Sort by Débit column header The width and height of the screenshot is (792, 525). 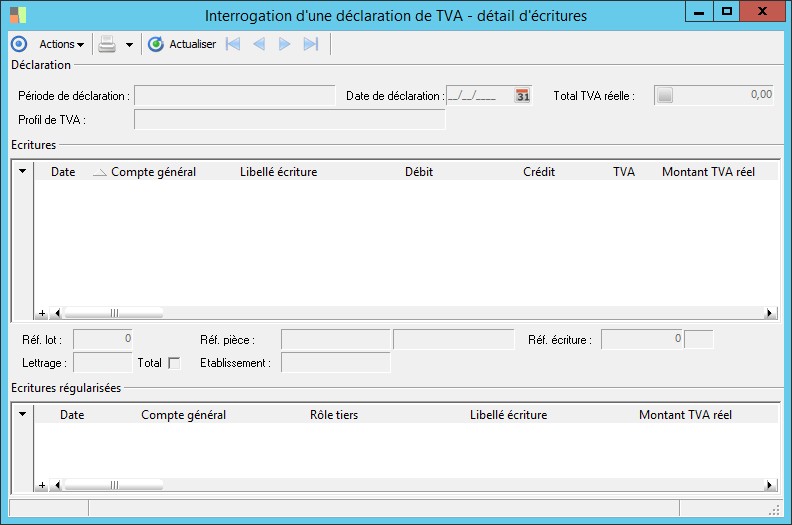[419, 172]
